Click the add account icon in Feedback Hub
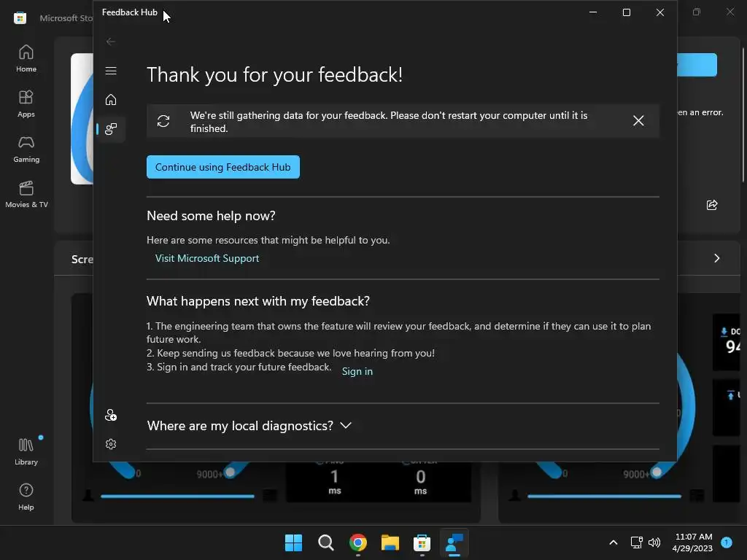 coord(111,415)
